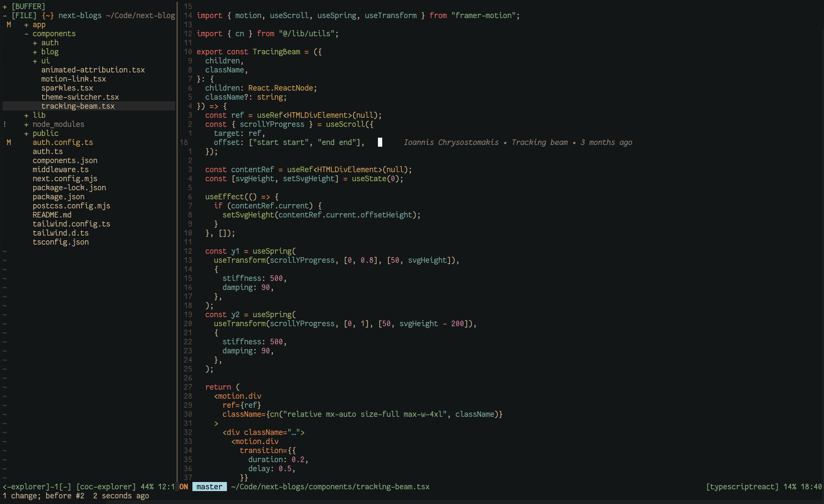Open package.json file
824x504 pixels.
point(58,197)
